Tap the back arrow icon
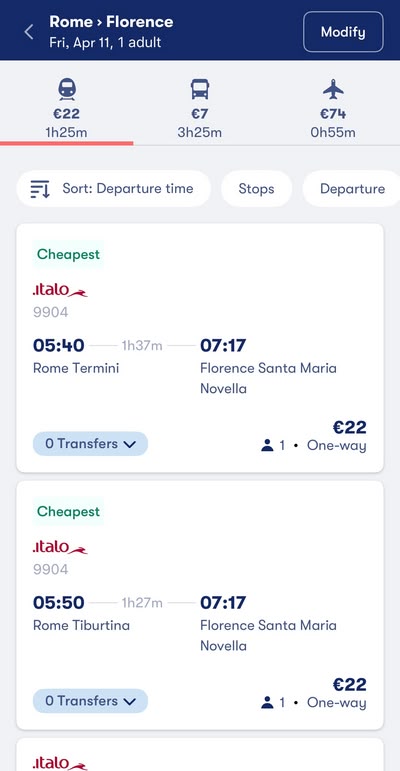This screenshot has height=771, width=400. click(x=29, y=32)
